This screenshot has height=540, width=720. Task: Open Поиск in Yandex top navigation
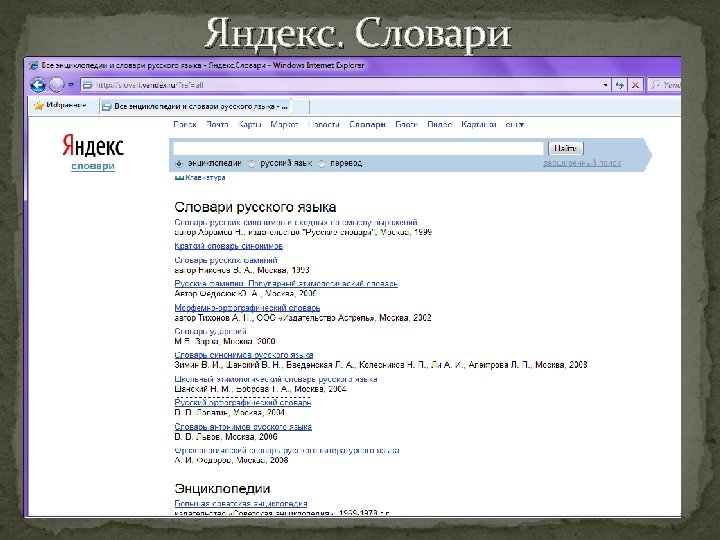tap(185, 124)
